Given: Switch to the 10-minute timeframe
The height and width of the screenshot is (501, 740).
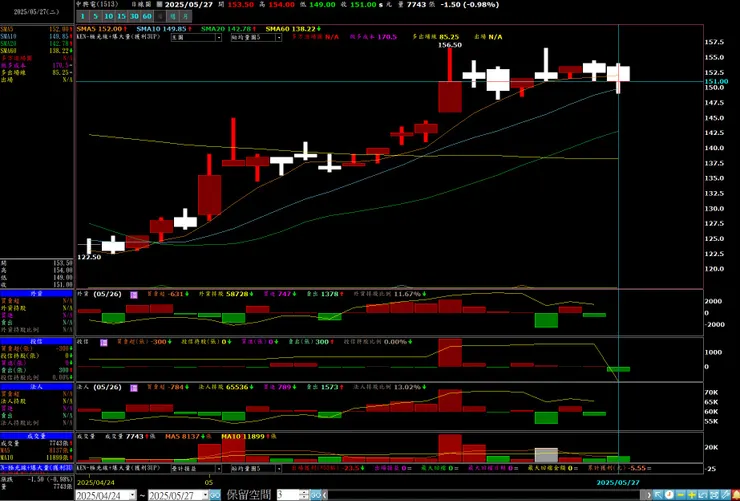Looking at the screenshot, I should pyautogui.click(x=109, y=17).
